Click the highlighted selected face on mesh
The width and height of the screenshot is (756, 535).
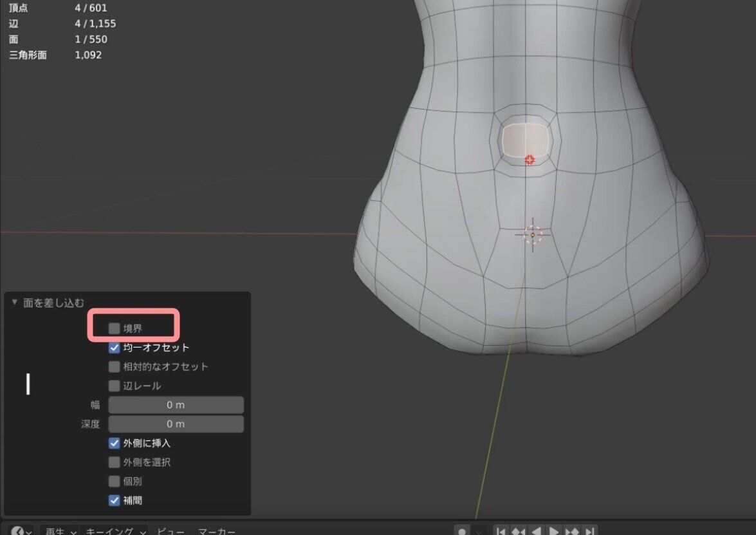(526, 140)
